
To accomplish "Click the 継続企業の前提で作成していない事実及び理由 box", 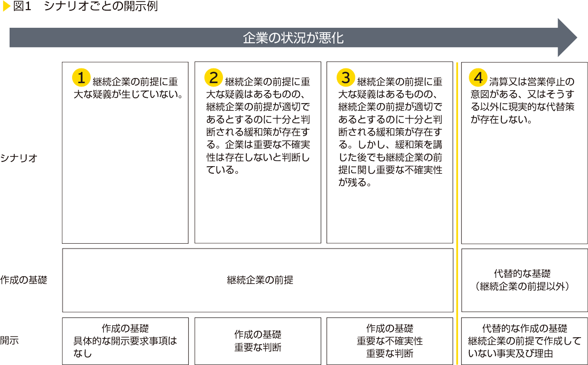I will click(x=523, y=341).
